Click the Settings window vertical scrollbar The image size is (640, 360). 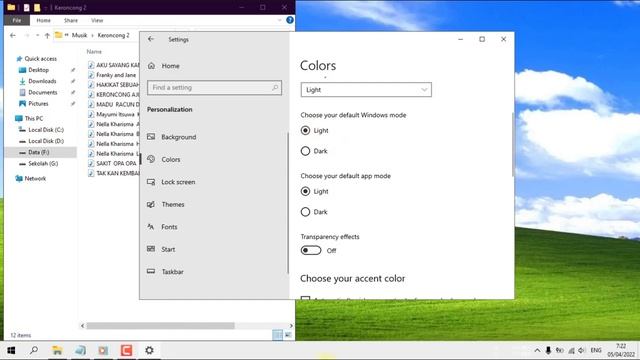[x=513, y=145]
